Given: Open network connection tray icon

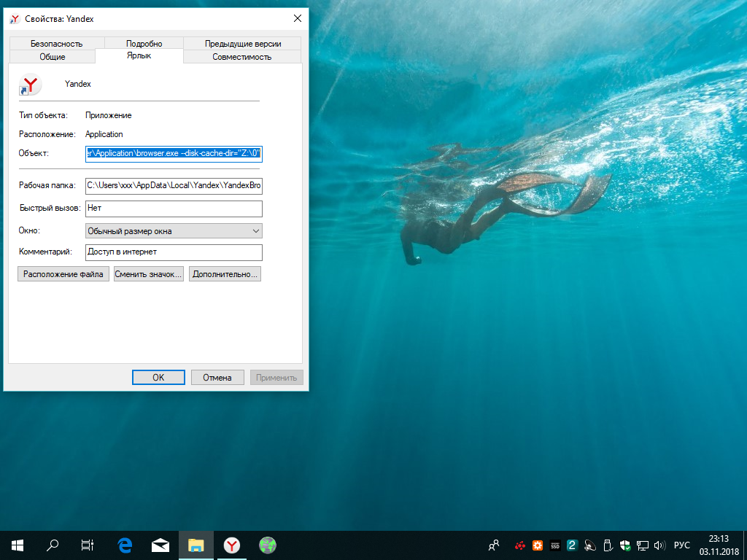Looking at the screenshot, I should (x=643, y=545).
